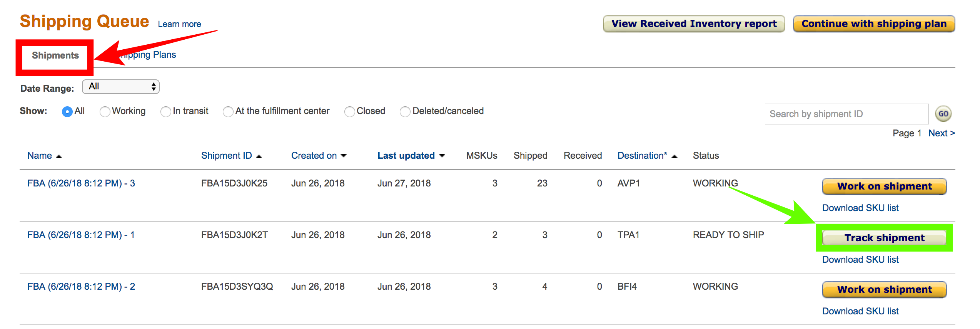Viewport: 980px width, 329px height.
Task: Open the Shipping Plans tab
Action: 147,55
